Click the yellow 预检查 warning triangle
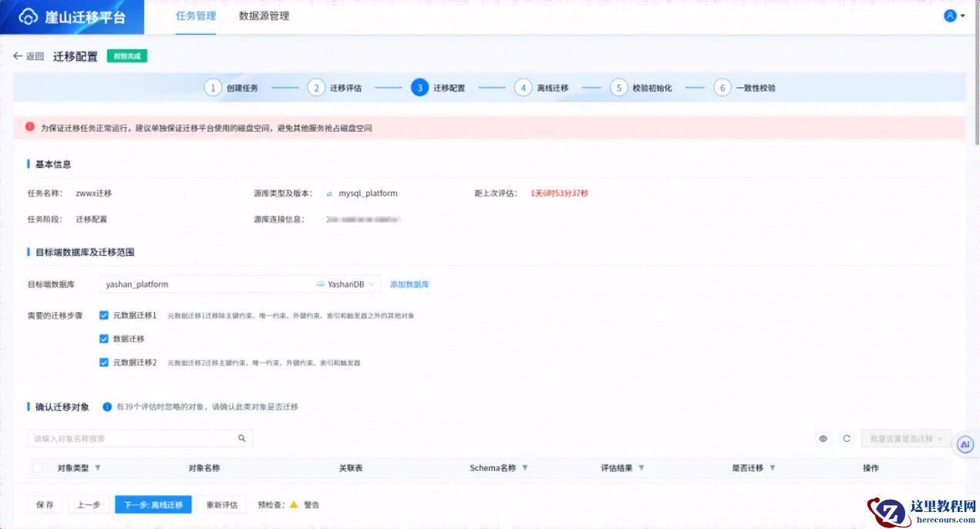Screen dimensions: 980x529 point(293,504)
